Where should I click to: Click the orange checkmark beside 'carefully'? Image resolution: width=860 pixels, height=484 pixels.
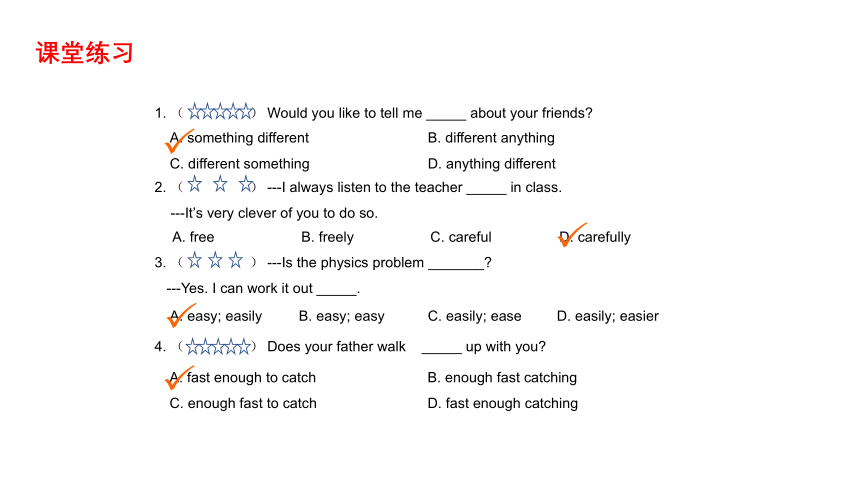tap(572, 235)
